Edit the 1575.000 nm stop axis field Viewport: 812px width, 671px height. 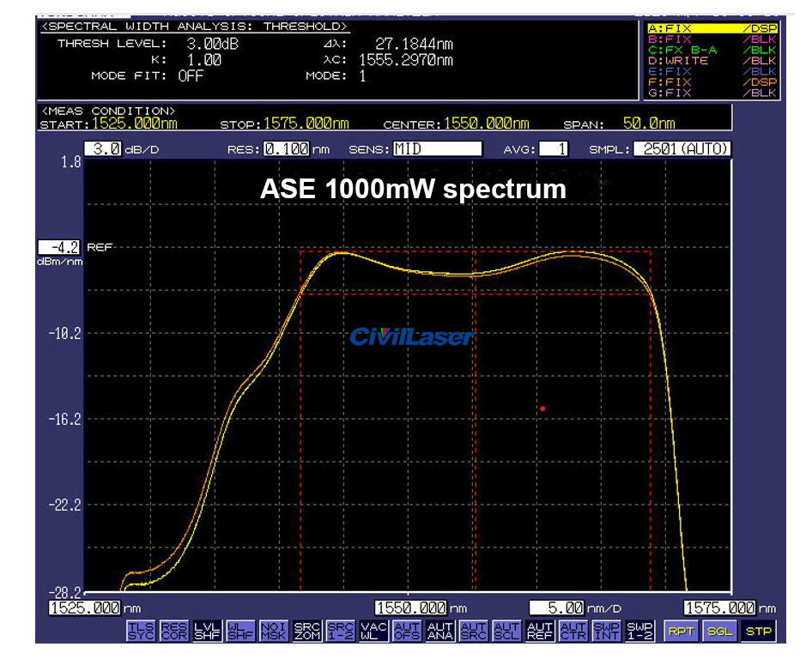coord(720,608)
